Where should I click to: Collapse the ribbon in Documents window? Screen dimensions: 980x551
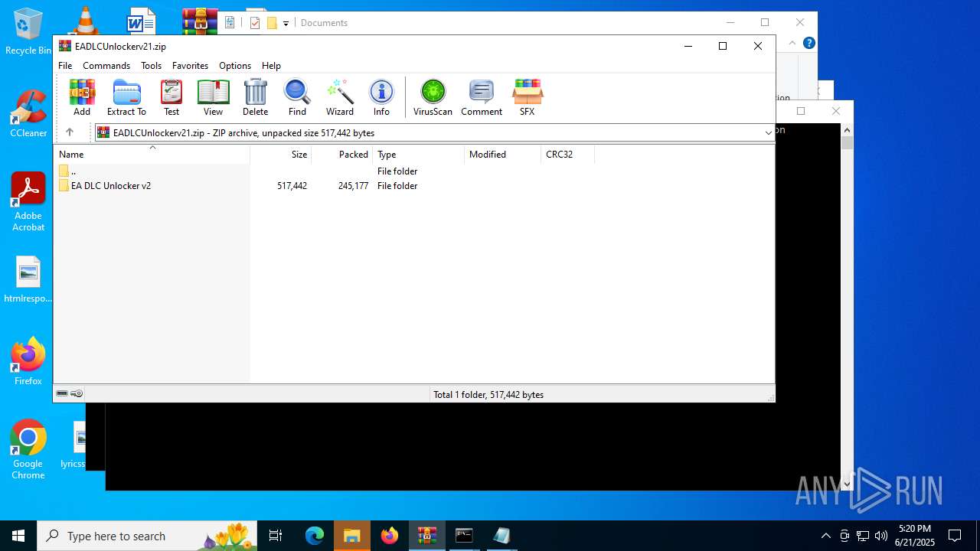pos(792,43)
